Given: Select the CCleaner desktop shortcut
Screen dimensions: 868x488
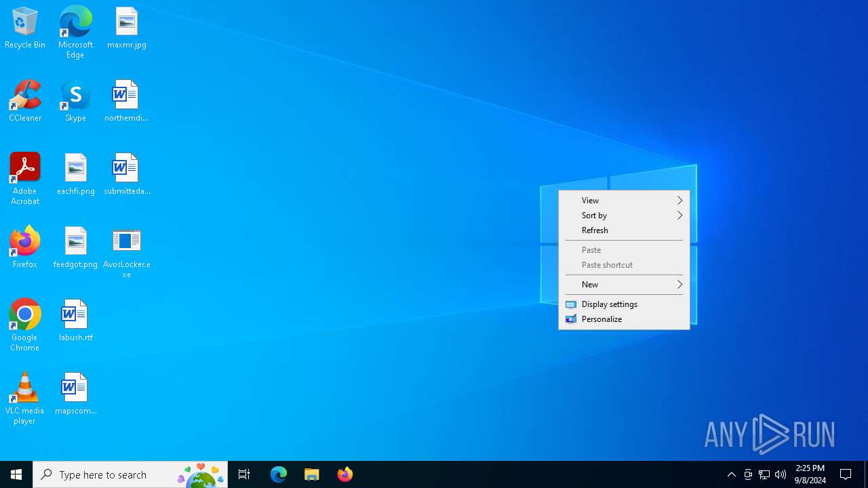Looking at the screenshot, I should tap(25, 102).
